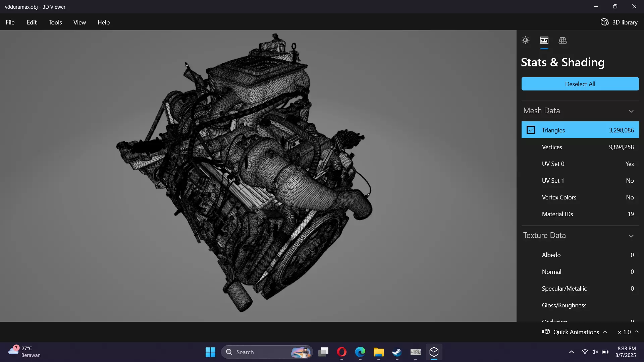Toggle Normal texture row

580,271
